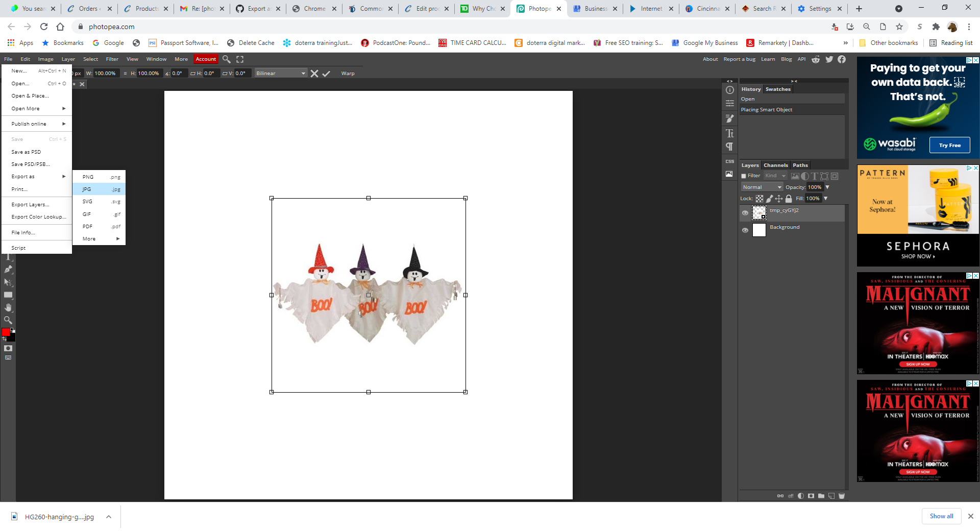Select the Zoom tool in the toolbar
The image size is (980, 531).
coord(8,320)
